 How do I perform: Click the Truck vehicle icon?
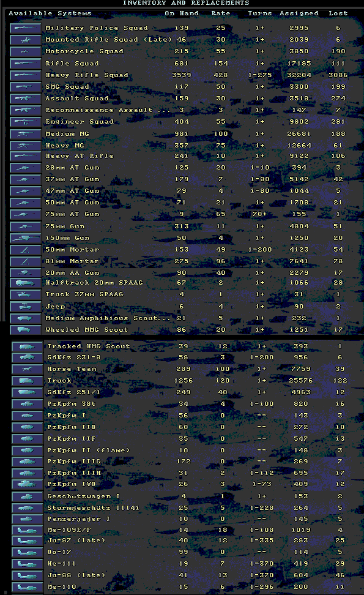(x=27, y=381)
